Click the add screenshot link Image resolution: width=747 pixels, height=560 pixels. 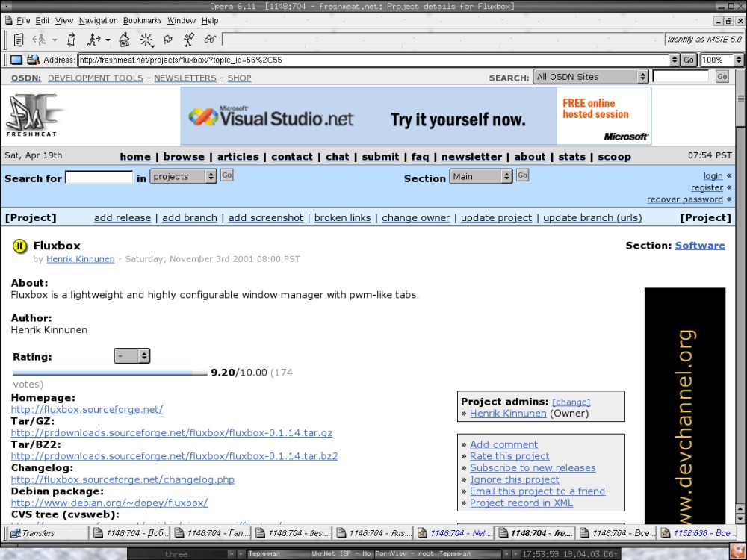click(265, 217)
